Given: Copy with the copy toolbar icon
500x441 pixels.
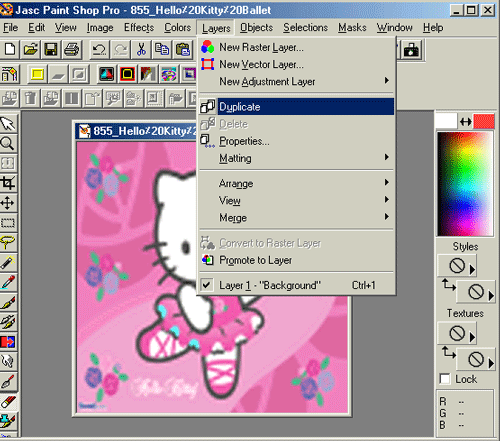Looking at the screenshot, I should (x=162, y=50).
